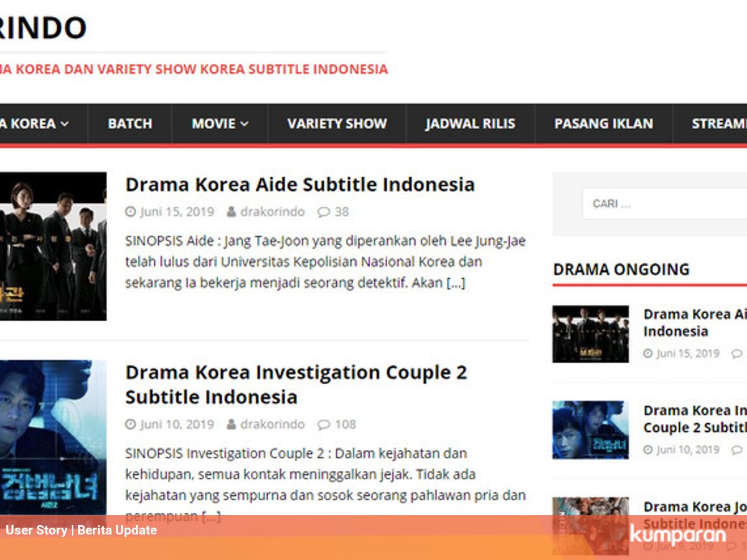Screen dimensions: 747x560
Task: Read more via [...] on Aide synopsis
Action: pyautogui.click(x=456, y=283)
